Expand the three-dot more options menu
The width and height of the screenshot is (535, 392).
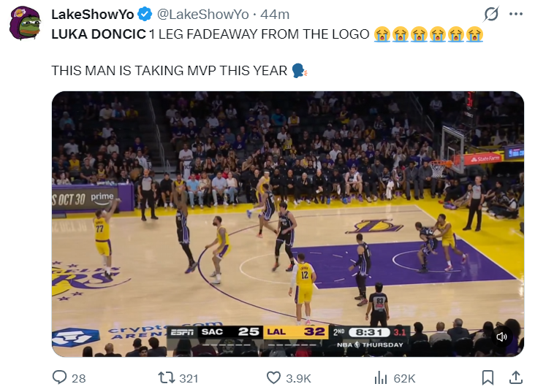click(x=516, y=14)
